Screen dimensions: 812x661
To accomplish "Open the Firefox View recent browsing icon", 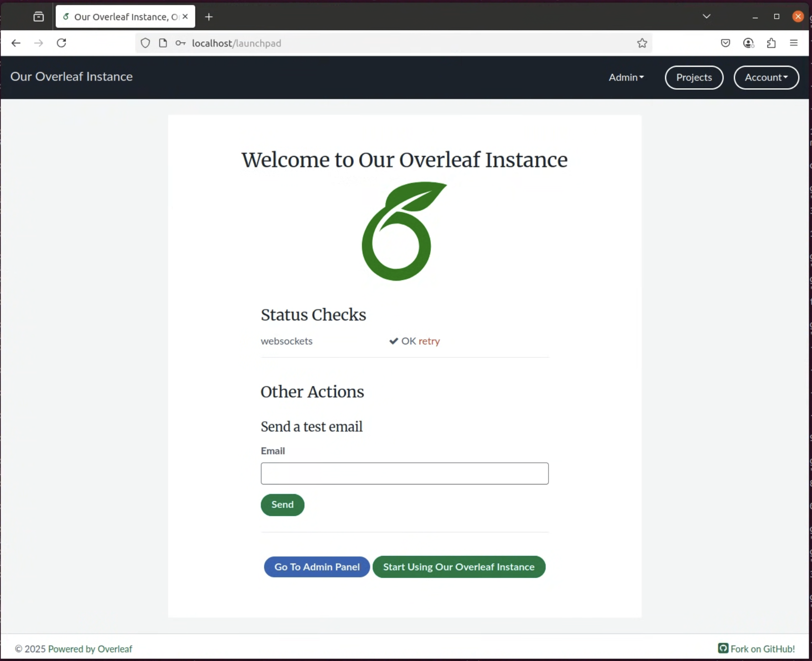I will point(39,17).
